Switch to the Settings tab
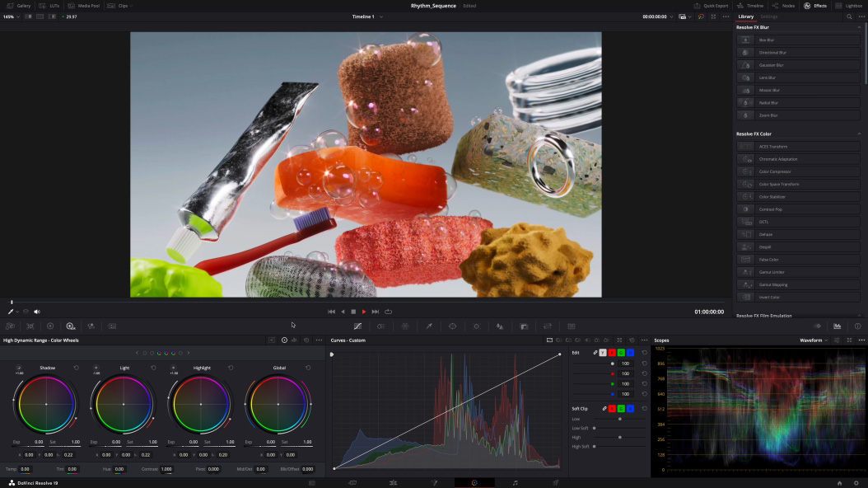Screen dimensions: 868x488 (x=768, y=16)
